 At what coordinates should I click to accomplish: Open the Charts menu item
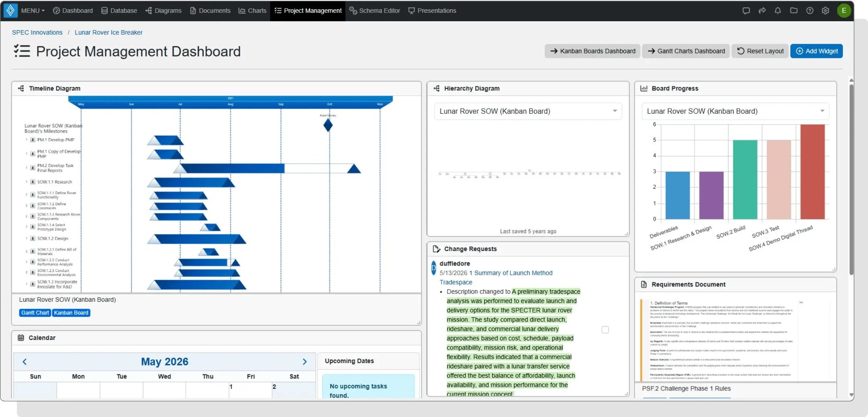[x=252, y=11]
